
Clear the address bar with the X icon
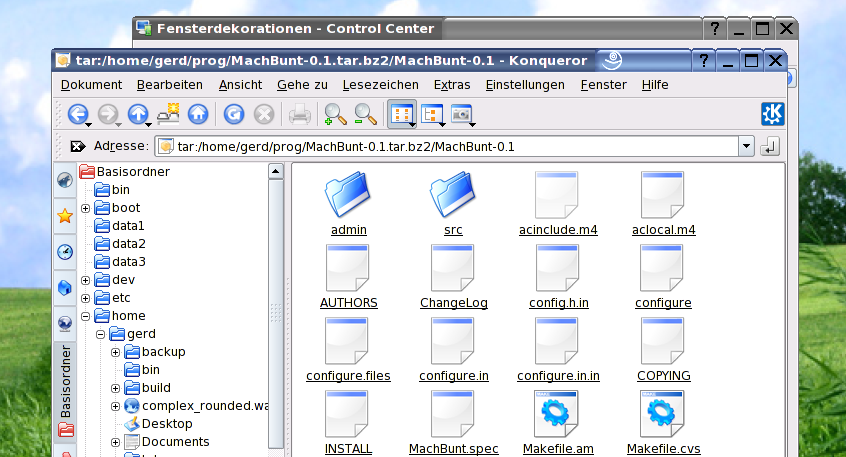tap(78, 146)
